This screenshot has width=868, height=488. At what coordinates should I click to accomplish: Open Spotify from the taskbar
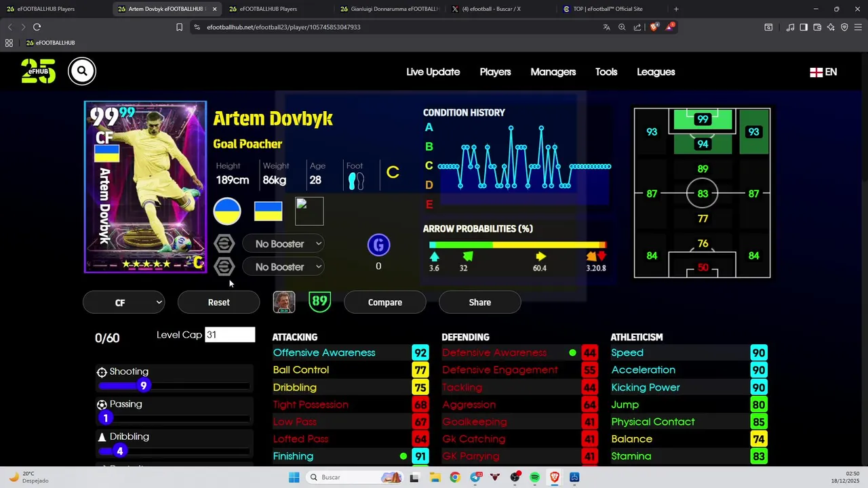[535, 477]
